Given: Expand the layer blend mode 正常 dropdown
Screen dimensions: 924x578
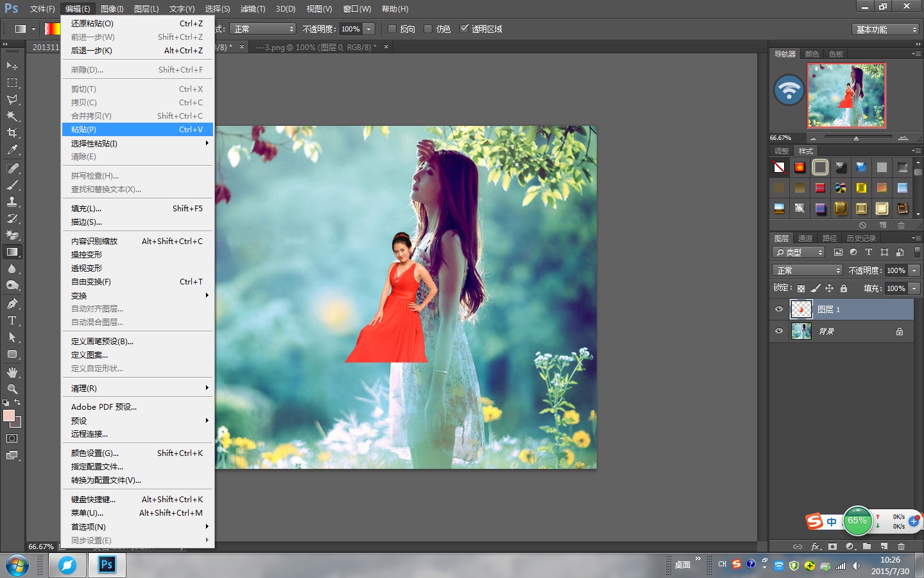Looking at the screenshot, I should coord(807,270).
